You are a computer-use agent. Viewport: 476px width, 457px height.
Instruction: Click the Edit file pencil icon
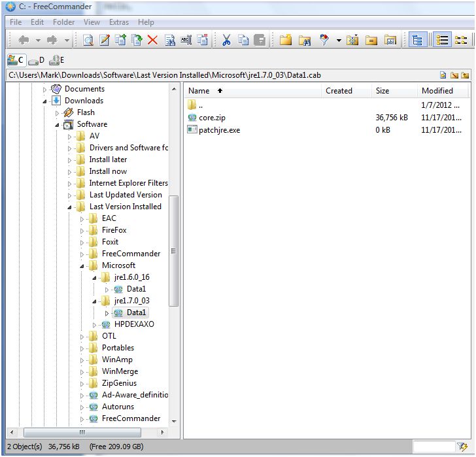tap(105, 40)
